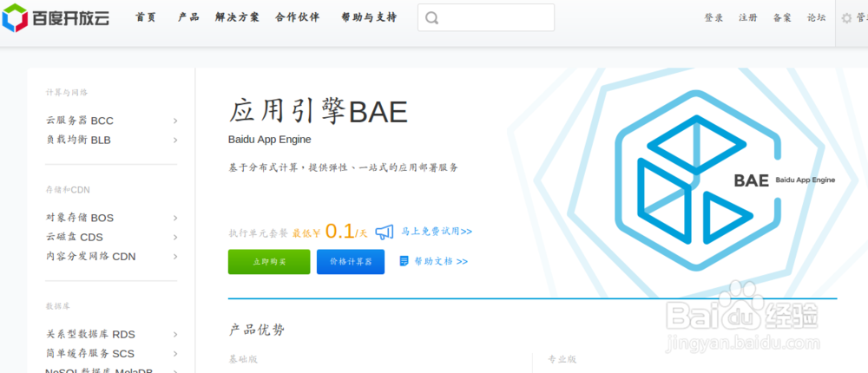Click the 论坛 link
The width and height of the screenshot is (868, 373).
click(x=817, y=17)
